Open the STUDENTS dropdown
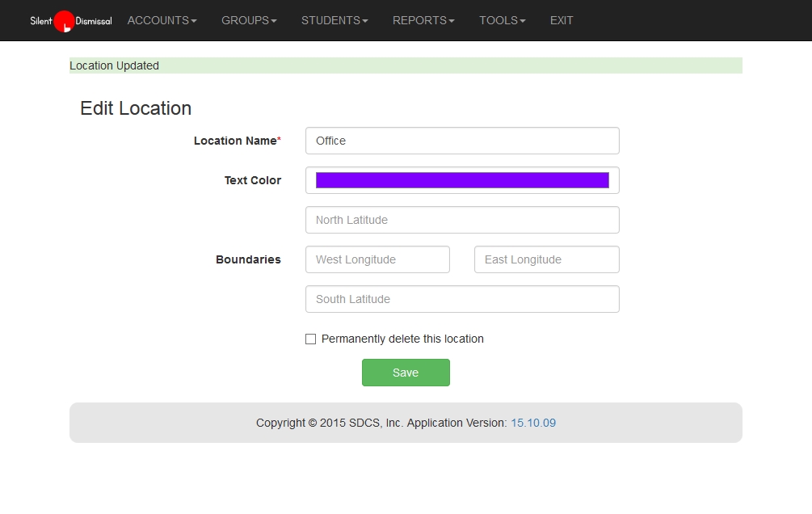Image resolution: width=812 pixels, height=514 pixels. 334,21
